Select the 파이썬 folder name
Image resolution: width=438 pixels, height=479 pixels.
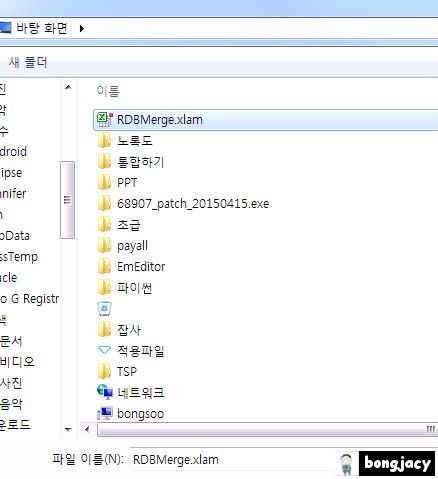click(134, 288)
